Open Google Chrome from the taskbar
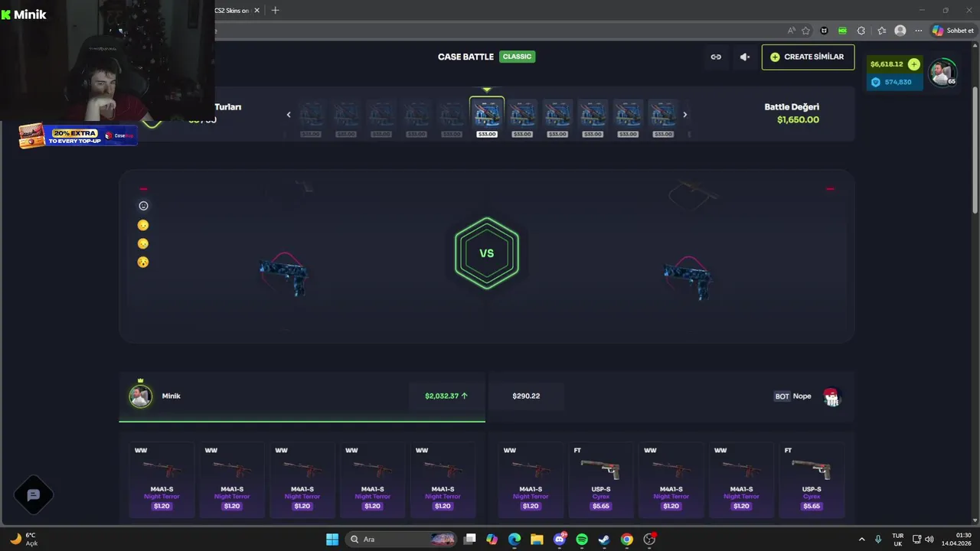This screenshot has width=980, height=551. (627, 540)
